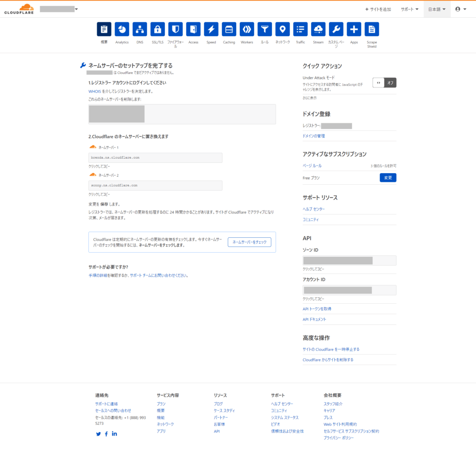Expand さらに表示 under quick actions
476x455 pixels.
310,98
